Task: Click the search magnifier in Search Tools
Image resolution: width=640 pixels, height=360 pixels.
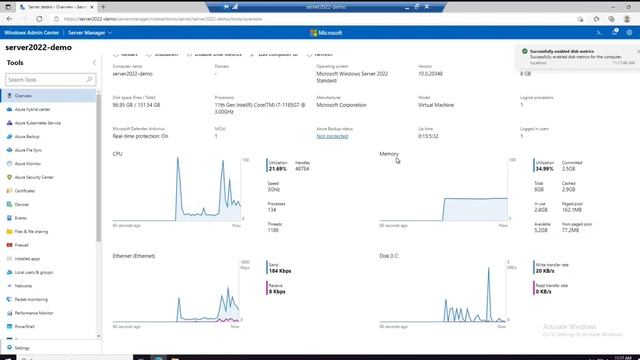Action: click(x=89, y=80)
